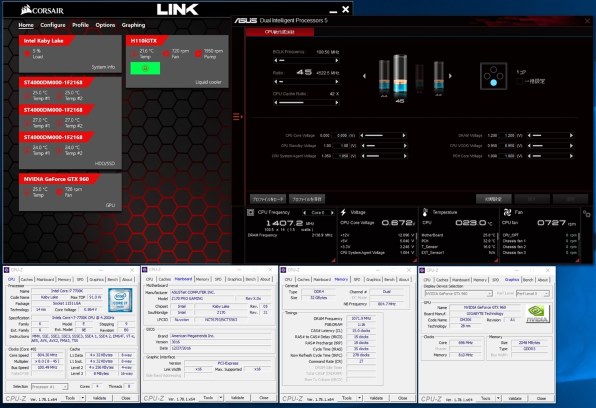Click the Intel Core i7 logo in CPU-Z
Image resolution: width=596 pixels, height=408 pixels.
coord(120,300)
